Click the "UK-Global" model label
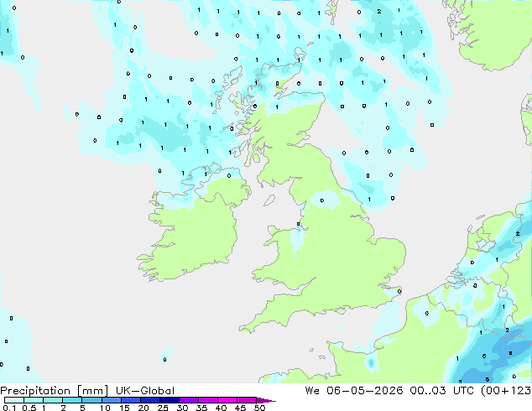This screenshot has width=532, height=411. point(145,391)
